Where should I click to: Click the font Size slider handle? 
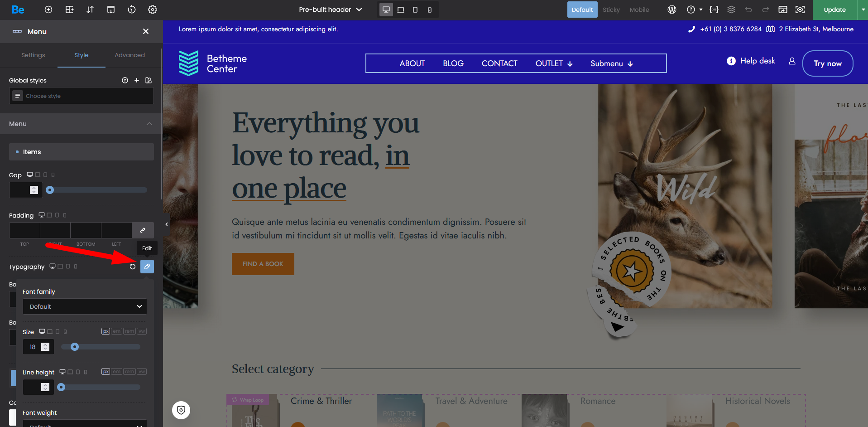[75, 347]
